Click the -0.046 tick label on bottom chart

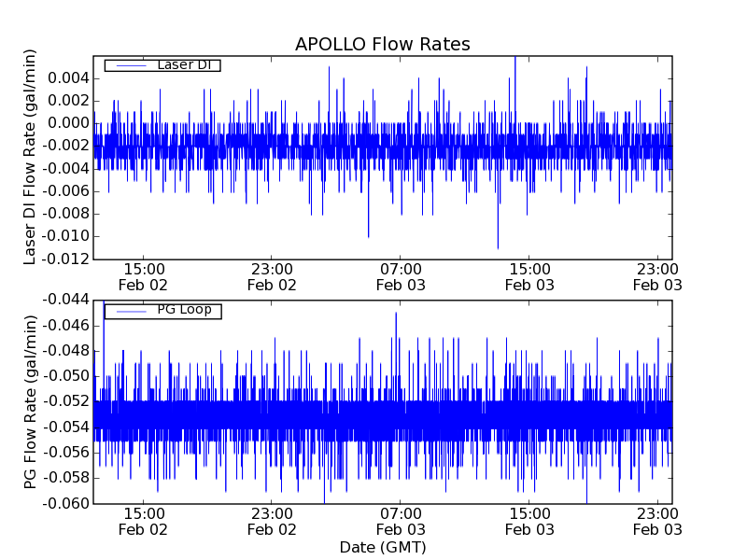click(65, 326)
